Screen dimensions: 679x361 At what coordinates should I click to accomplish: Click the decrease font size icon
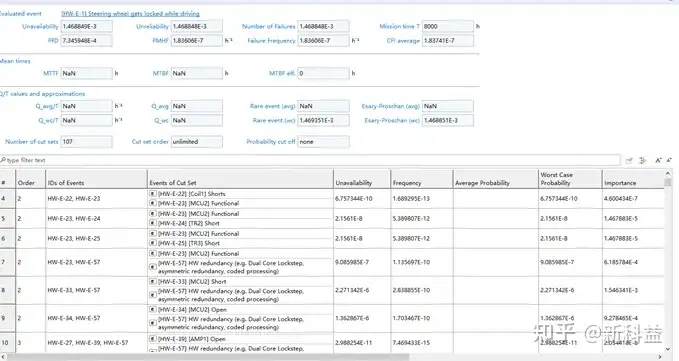[x=669, y=161]
